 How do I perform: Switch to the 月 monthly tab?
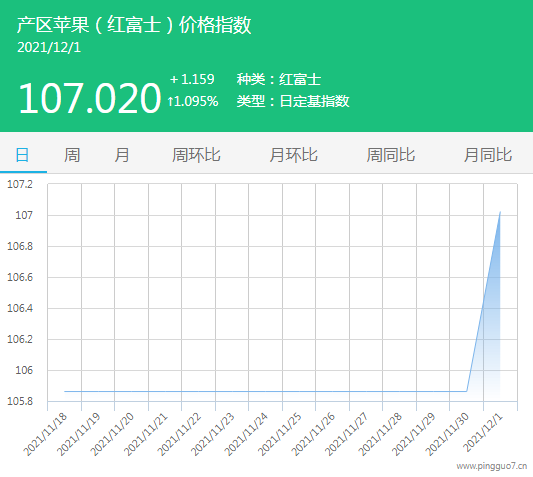[122, 155]
